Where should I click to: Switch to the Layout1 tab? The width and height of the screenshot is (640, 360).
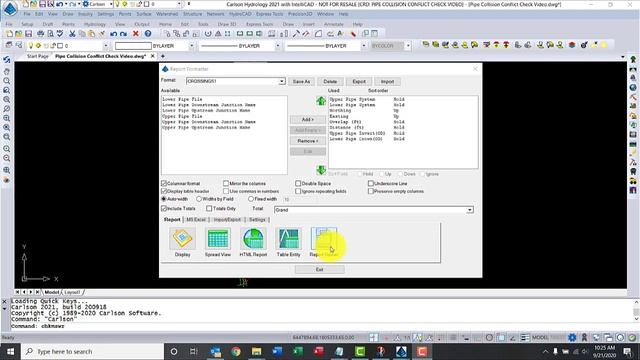72,292
